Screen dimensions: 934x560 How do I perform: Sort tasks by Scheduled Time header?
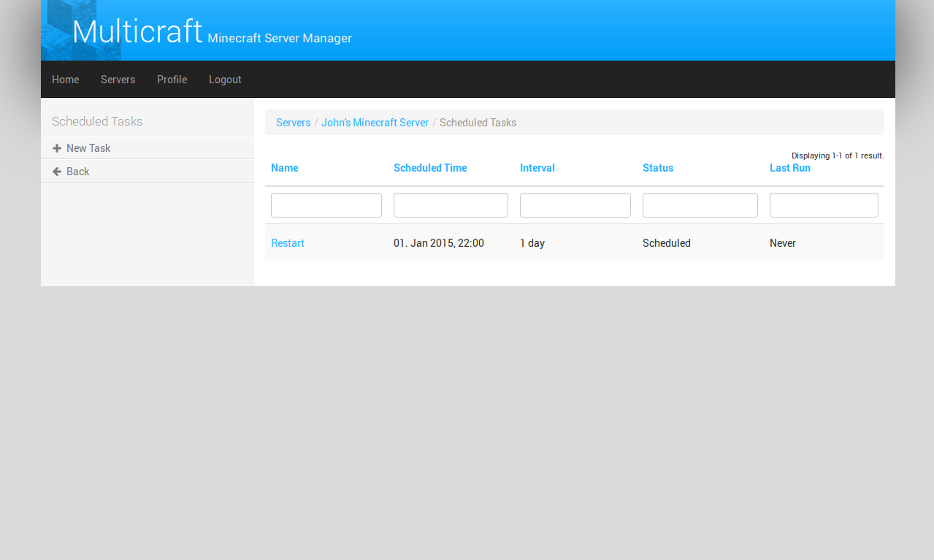point(429,168)
